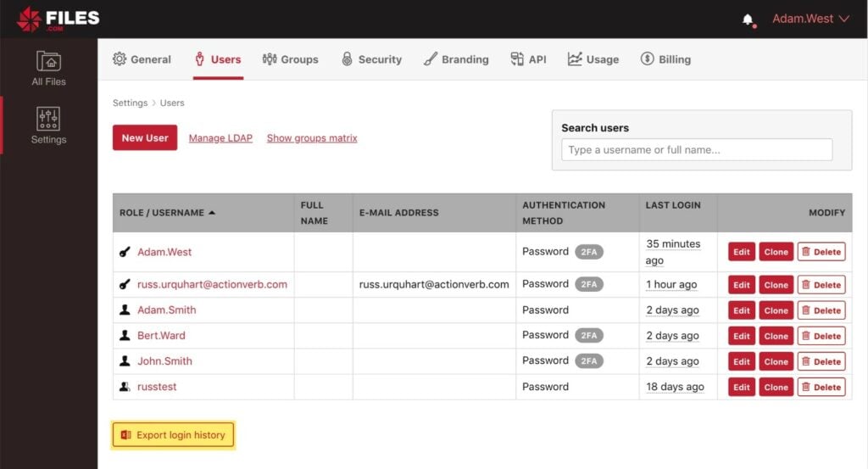Click admin key icon beside russ.urquhart
The image size is (868, 469).
[125, 285]
